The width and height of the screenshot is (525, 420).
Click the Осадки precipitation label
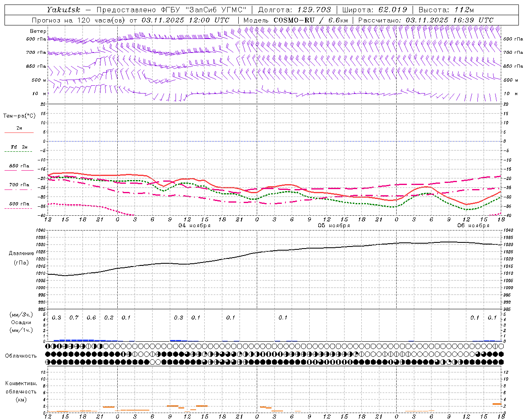click(x=21, y=322)
